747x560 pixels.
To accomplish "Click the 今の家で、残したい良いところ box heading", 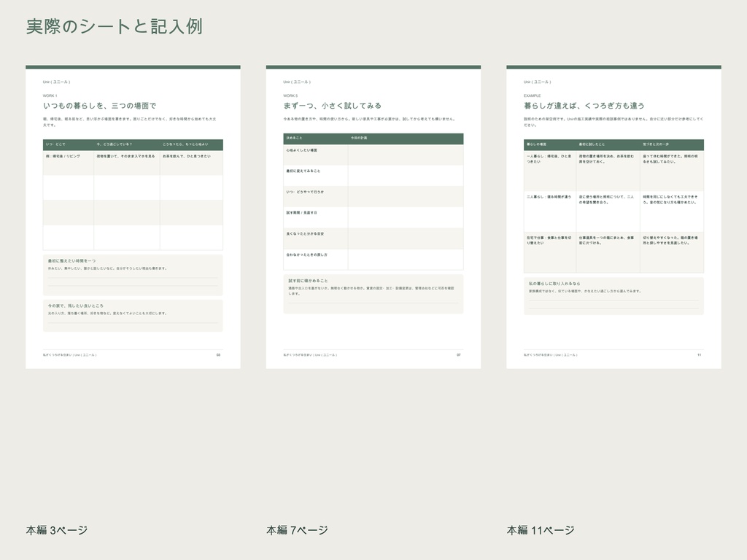I will pos(75,306).
